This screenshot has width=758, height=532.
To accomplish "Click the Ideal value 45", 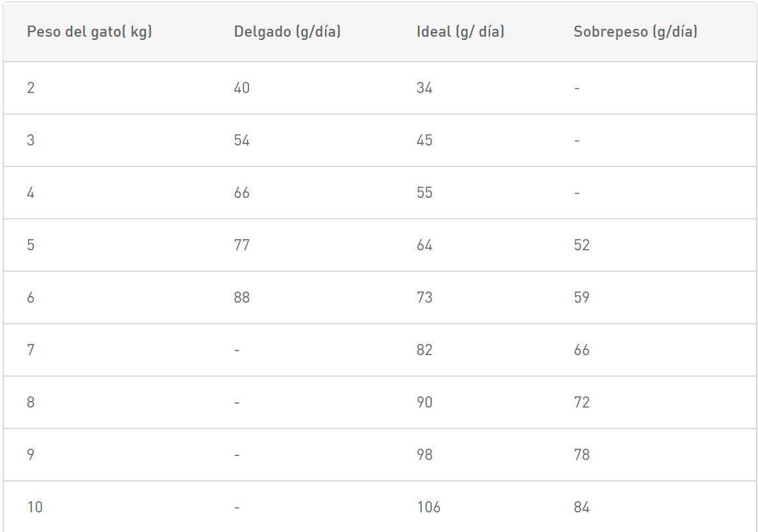I will point(425,140).
